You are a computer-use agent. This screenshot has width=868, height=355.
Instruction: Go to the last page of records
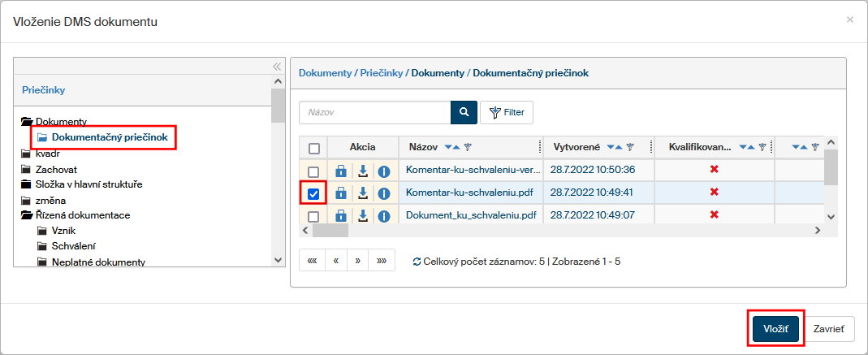(382, 262)
